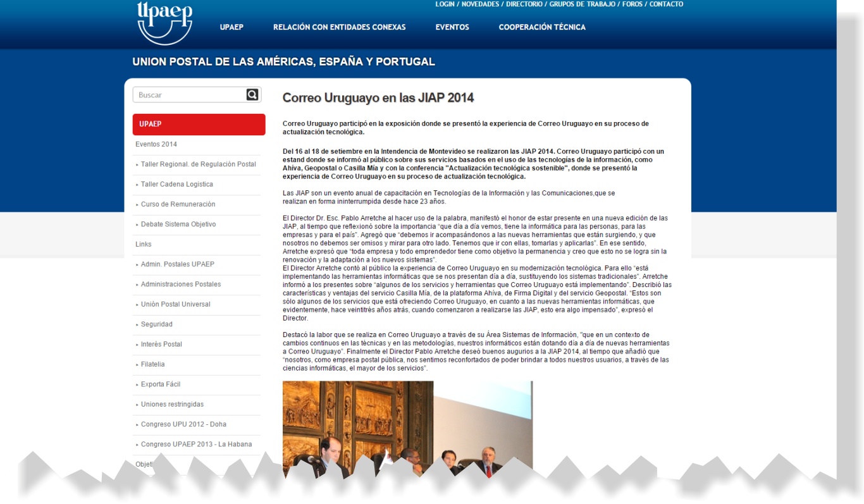Open Exporta Fácil sidebar item

pyautogui.click(x=160, y=384)
